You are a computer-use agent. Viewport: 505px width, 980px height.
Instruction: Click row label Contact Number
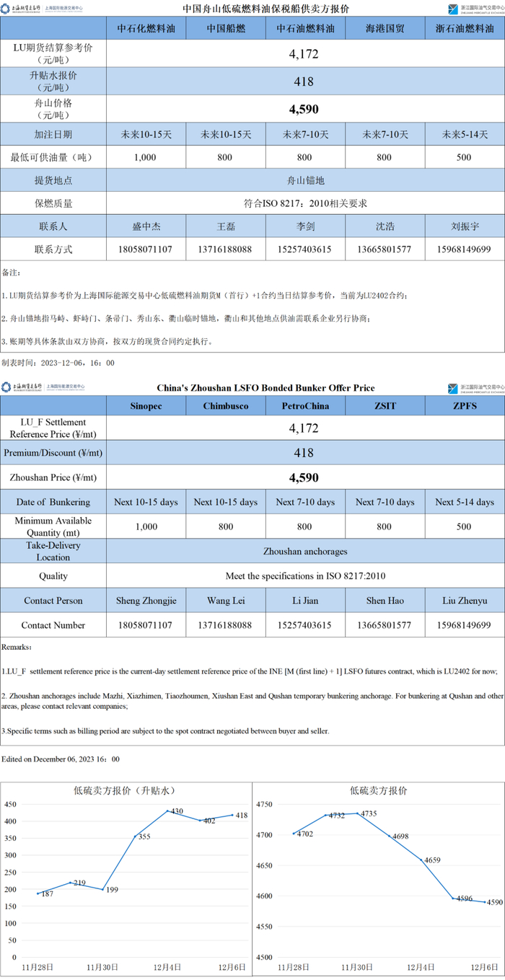(x=53, y=625)
